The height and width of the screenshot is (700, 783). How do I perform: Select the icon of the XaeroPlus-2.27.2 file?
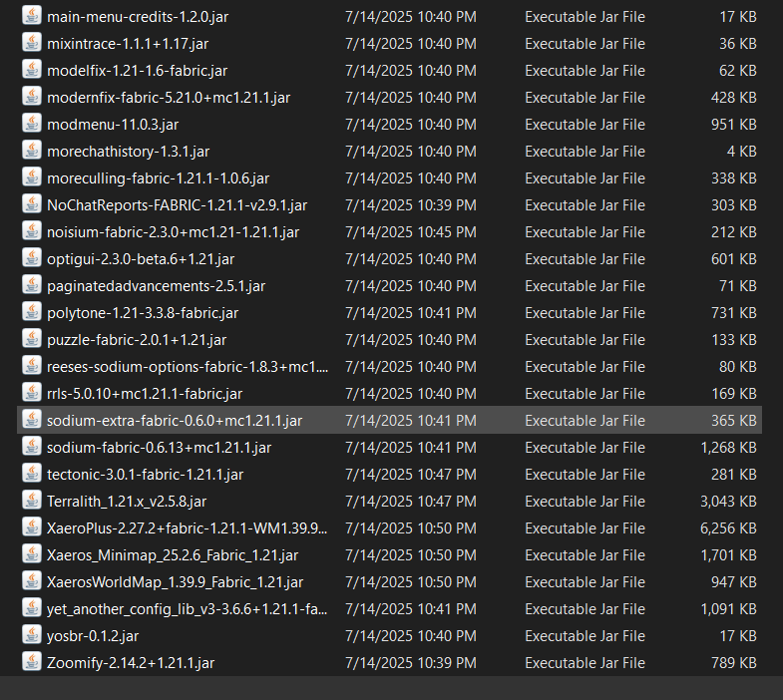(32, 527)
